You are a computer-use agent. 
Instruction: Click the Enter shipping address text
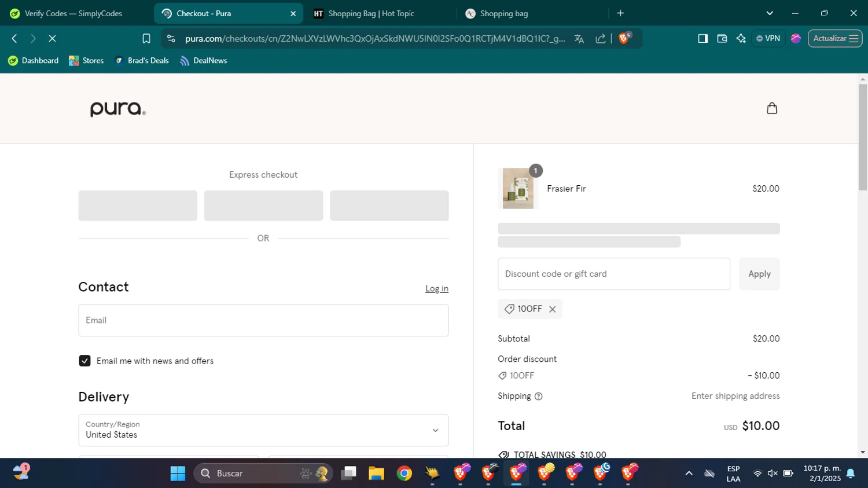(x=735, y=396)
